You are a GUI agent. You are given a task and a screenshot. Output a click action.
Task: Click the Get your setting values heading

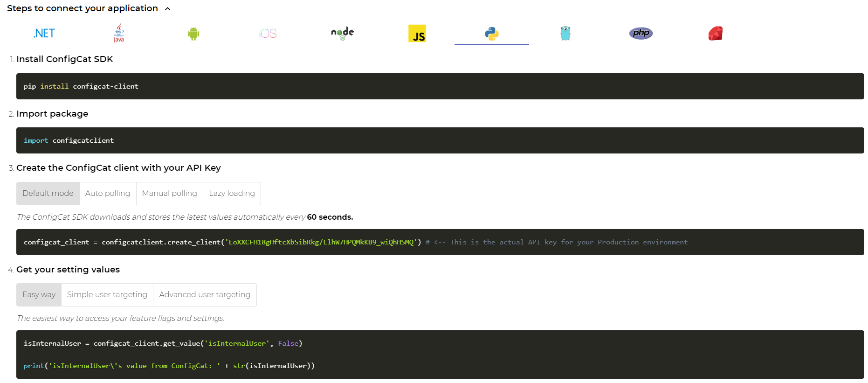pos(68,270)
